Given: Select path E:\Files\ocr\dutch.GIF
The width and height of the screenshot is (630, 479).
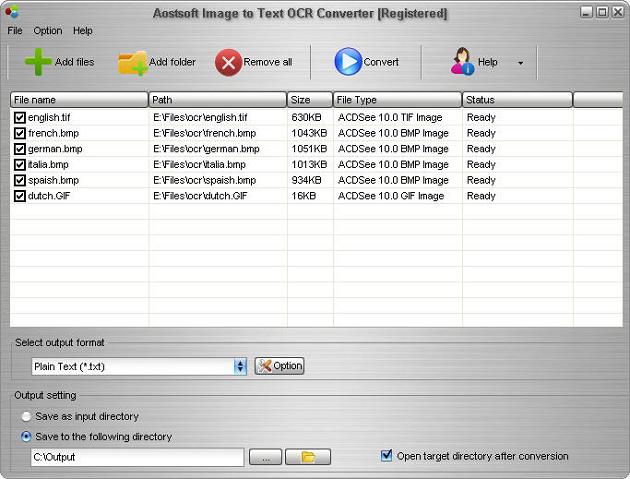Looking at the screenshot, I should coord(200,196).
